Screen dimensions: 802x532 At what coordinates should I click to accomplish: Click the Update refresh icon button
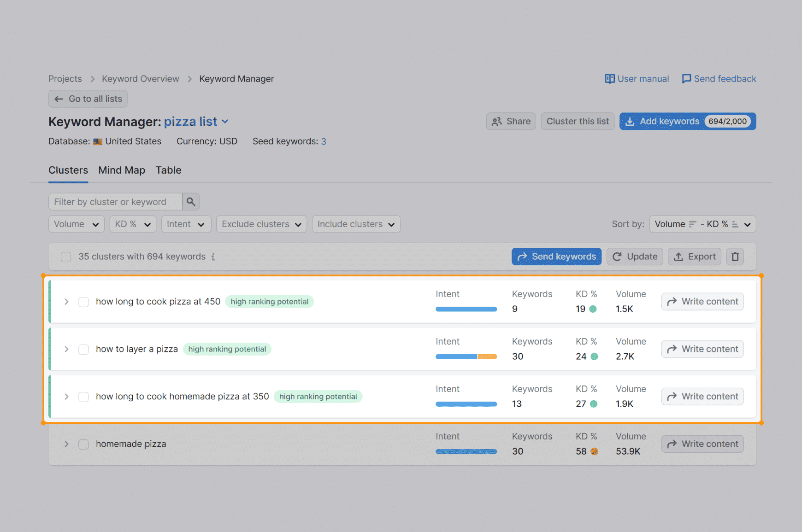coord(634,257)
